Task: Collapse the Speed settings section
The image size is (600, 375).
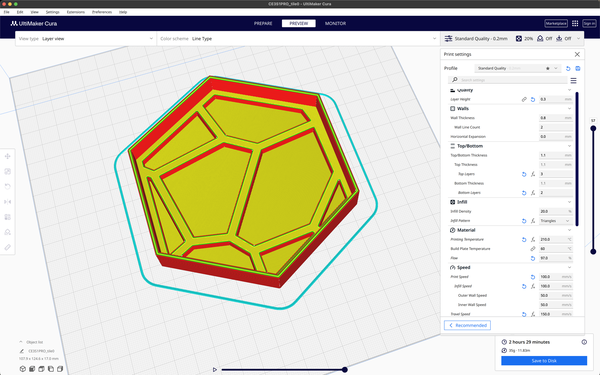Action: click(569, 267)
